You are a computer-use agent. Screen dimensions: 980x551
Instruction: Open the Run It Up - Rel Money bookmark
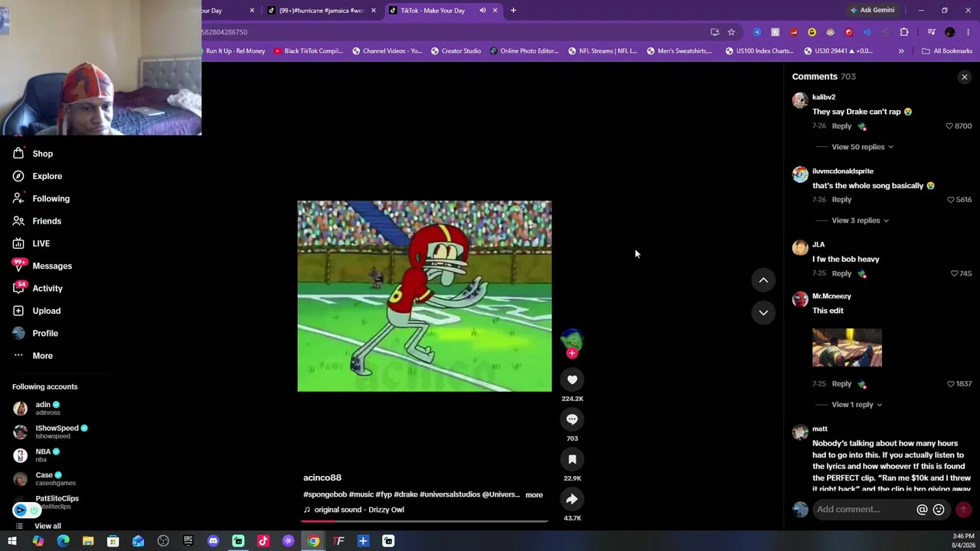(234, 51)
